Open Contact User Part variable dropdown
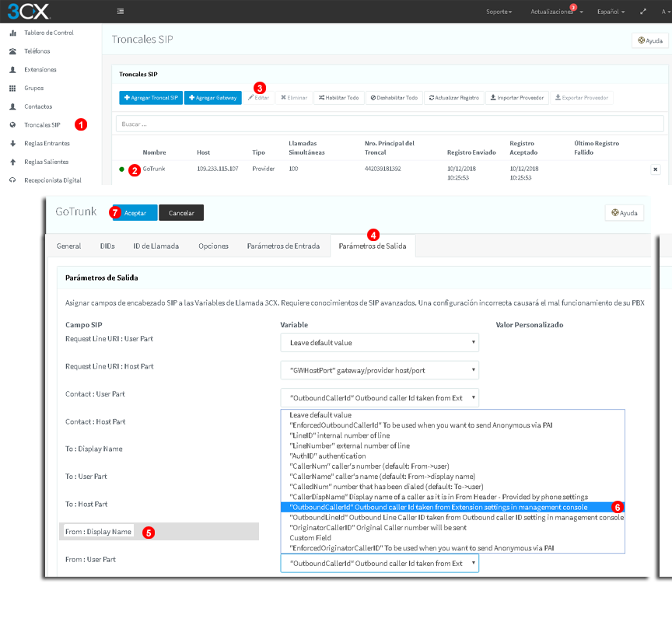This screenshot has width=672, height=622. click(380, 397)
